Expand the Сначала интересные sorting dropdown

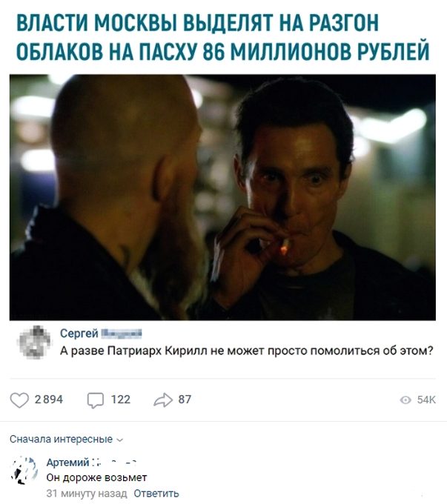[66, 439]
